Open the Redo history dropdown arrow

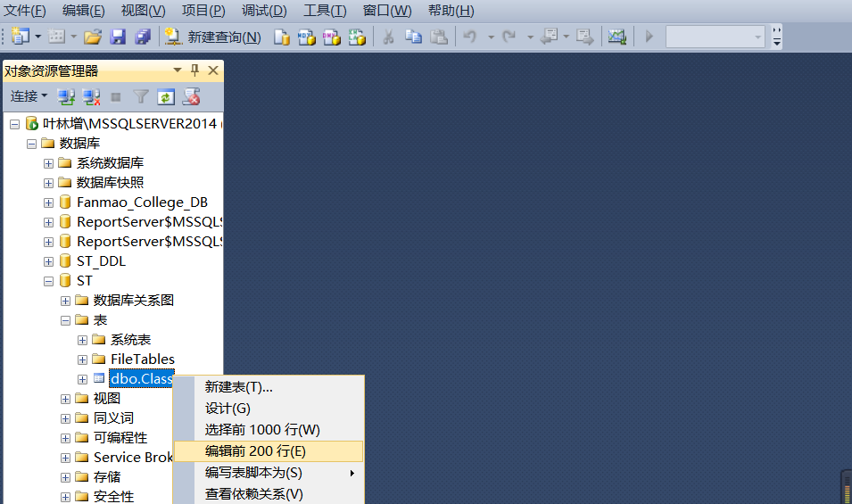530,37
